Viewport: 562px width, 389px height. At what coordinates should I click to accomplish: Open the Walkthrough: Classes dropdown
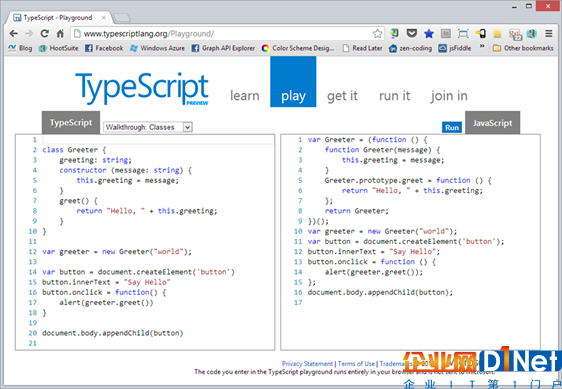148,127
